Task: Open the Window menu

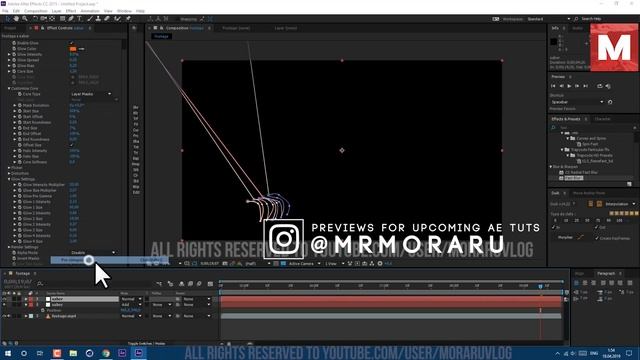Action: 124,11
